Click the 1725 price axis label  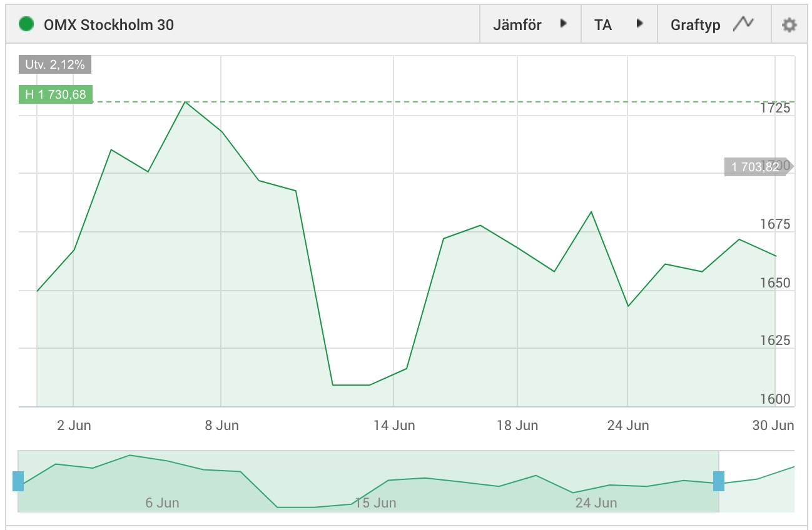tap(775, 108)
